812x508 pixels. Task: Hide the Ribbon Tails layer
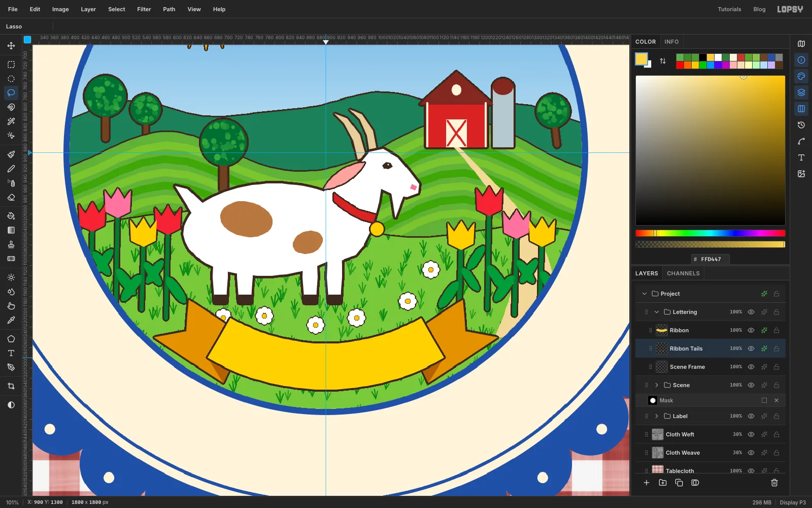point(751,348)
